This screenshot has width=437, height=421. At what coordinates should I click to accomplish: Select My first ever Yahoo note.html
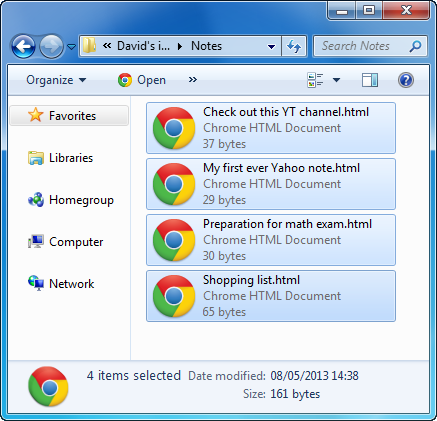point(271,184)
